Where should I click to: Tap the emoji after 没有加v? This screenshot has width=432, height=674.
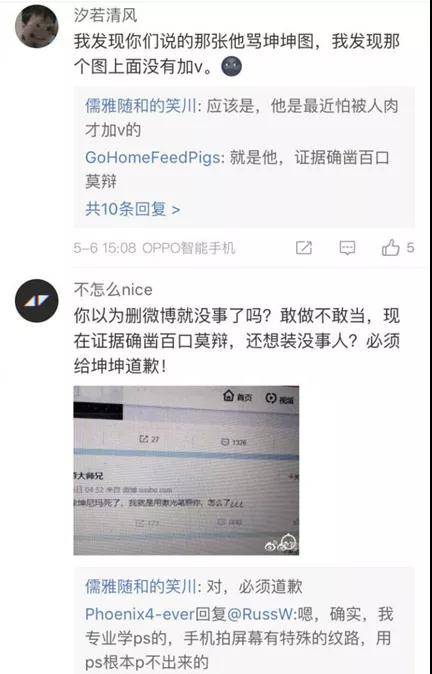point(231,67)
